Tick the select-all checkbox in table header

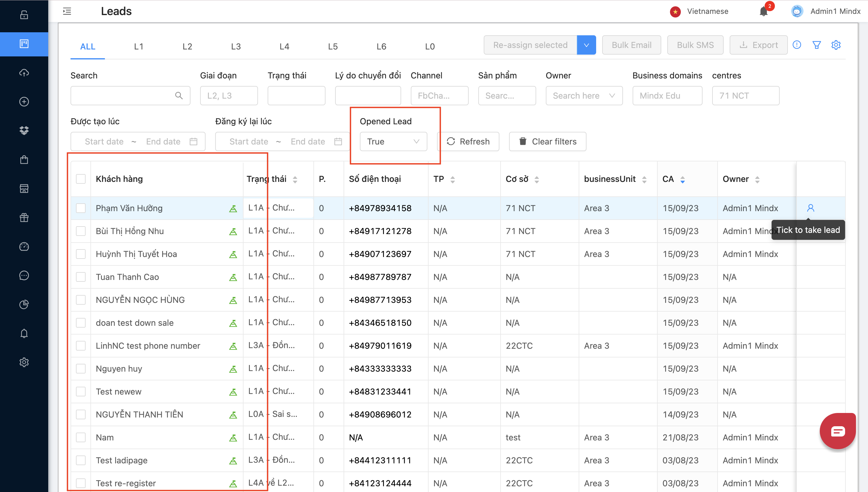[x=81, y=179]
